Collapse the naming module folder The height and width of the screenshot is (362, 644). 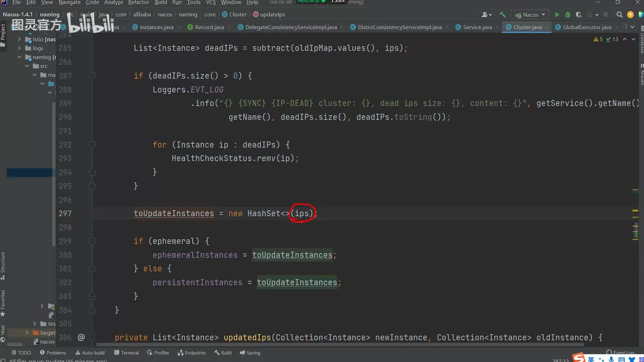tap(20, 57)
